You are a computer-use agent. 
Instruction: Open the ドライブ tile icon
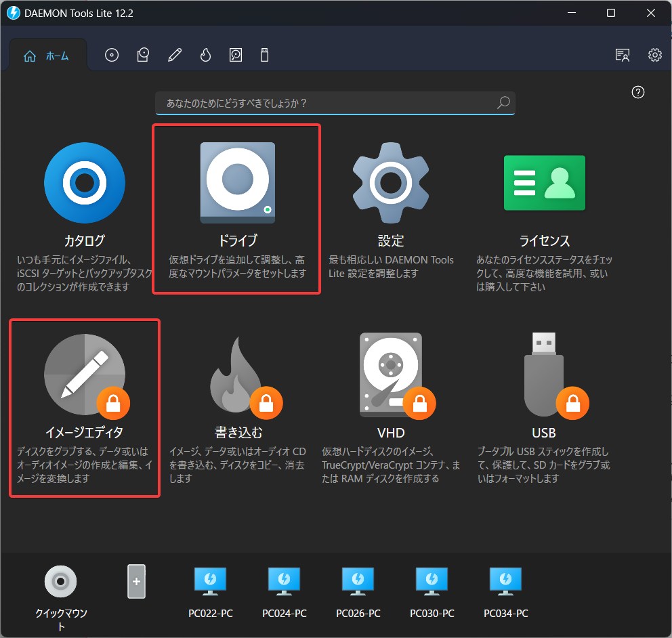click(x=237, y=183)
